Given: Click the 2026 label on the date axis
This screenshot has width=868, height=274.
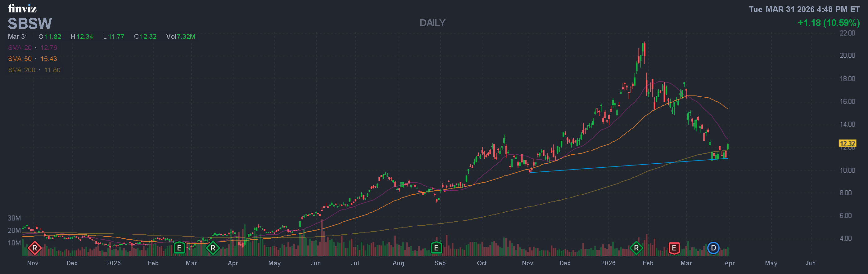Looking at the screenshot, I should pyautogui.click(x=608, y=263).
